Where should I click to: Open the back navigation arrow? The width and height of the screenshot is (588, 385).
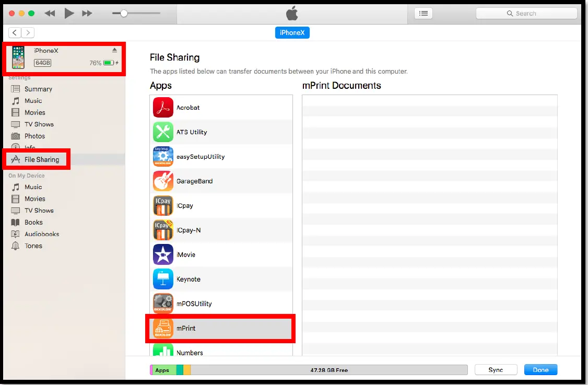[x=14, y=32]
